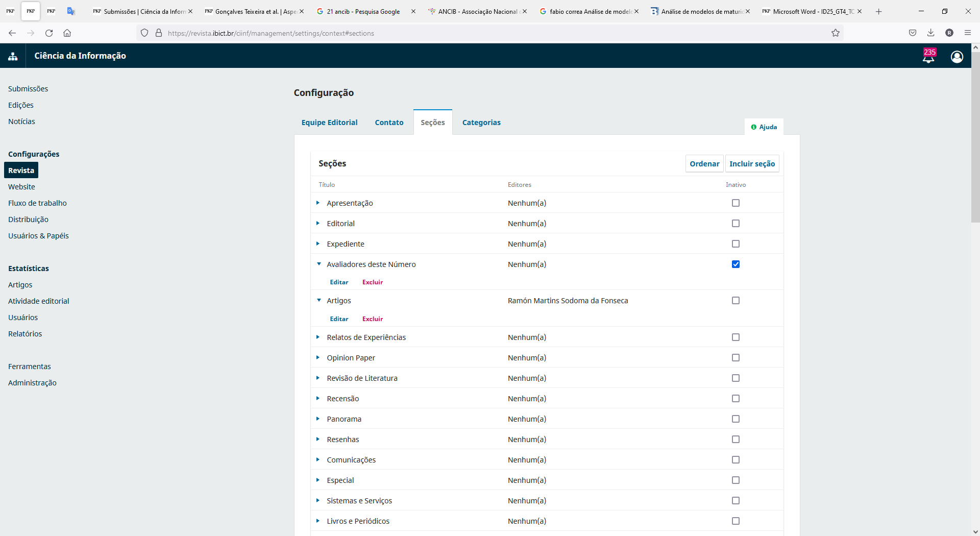Open the Administração sidebar link

[x=32, y=383]
